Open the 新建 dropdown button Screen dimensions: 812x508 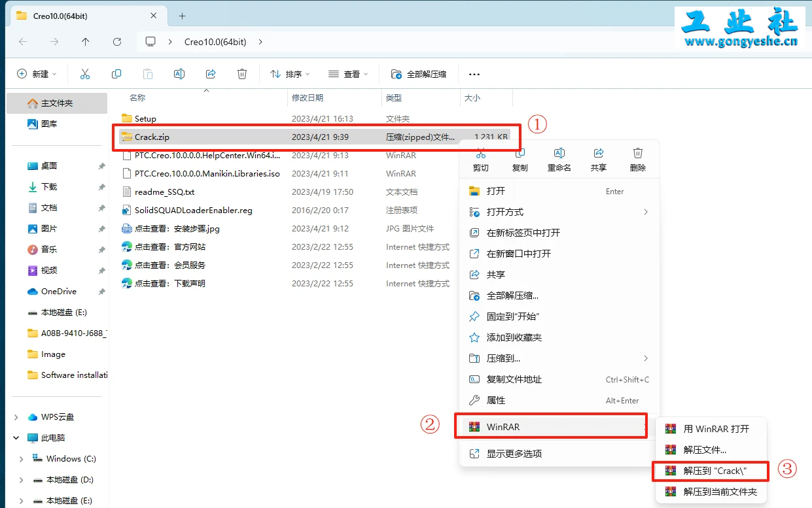tap(37, 74)
